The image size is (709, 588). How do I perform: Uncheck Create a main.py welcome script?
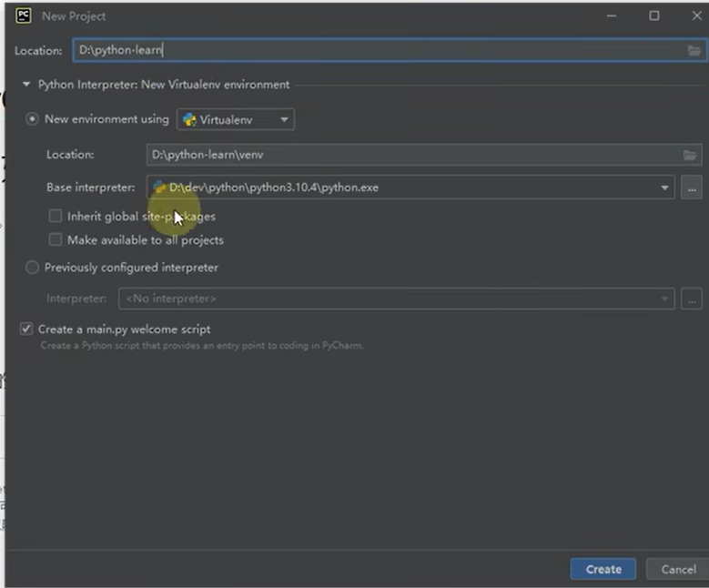(26, 329)
